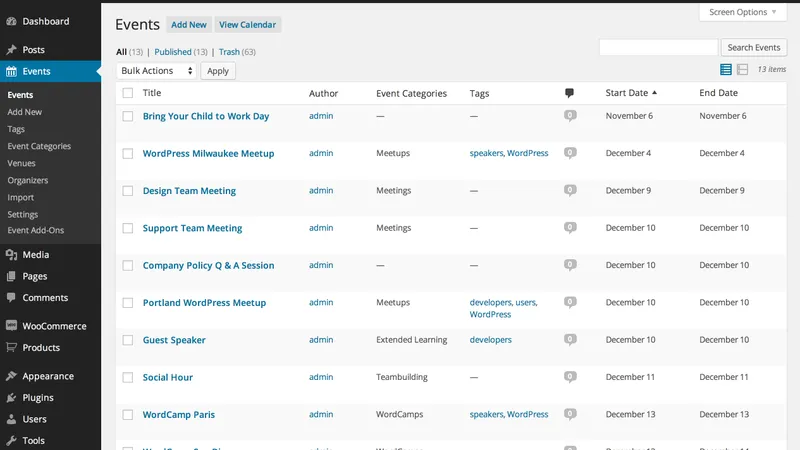
Task: Open the Bulk Actions dropdown
Action: click(x=156, y=71)
